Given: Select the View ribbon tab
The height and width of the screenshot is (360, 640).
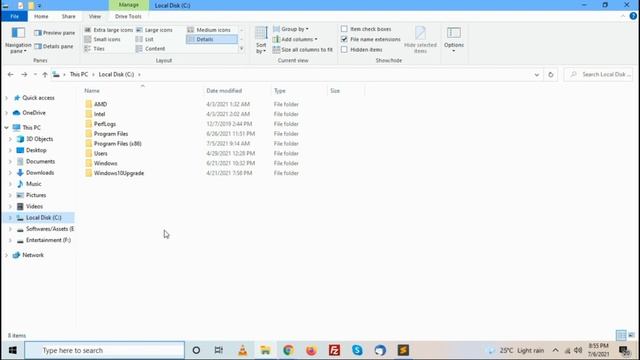Looking at the screenshot, I should [95, 16].
